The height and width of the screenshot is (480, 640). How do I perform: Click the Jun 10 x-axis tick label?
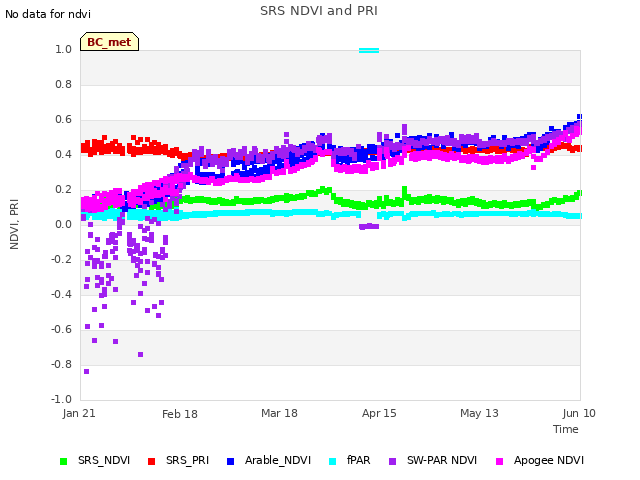[579, 413]
